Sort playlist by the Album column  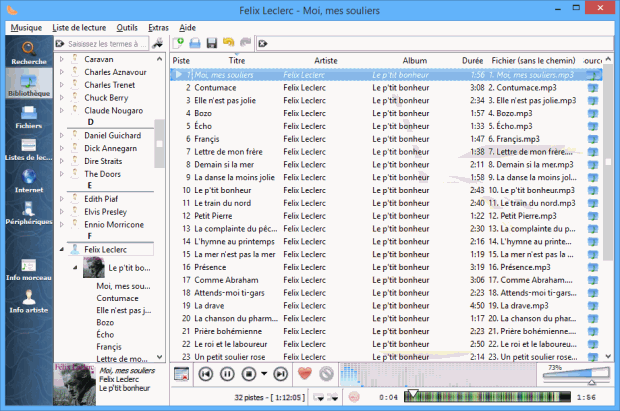click(415, 61)
